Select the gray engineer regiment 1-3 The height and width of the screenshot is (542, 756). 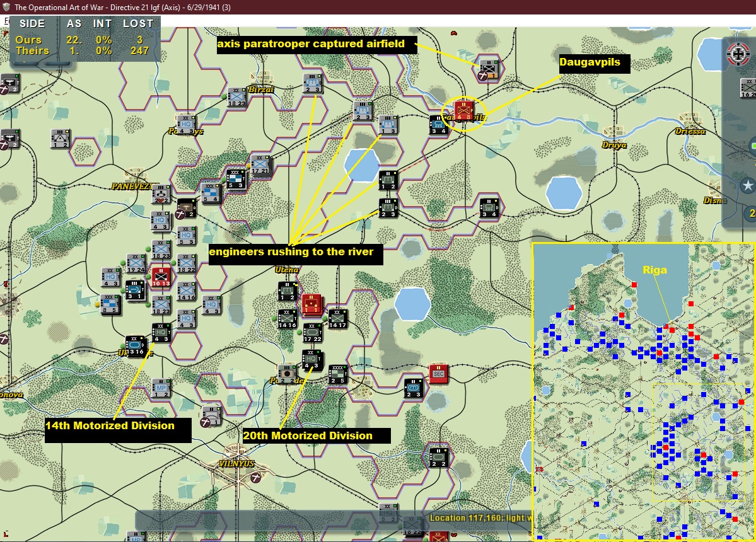pyautogui.click(x=388, y=124)
